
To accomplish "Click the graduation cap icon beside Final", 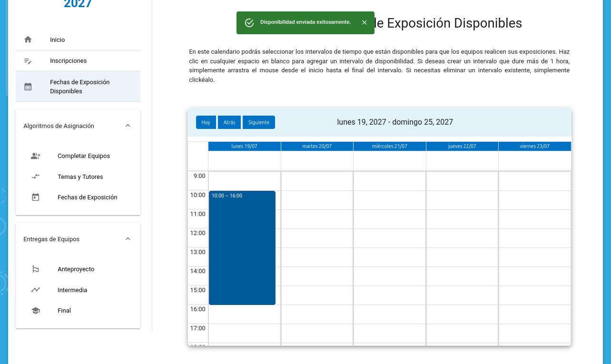I will click(x=36, y=311).
